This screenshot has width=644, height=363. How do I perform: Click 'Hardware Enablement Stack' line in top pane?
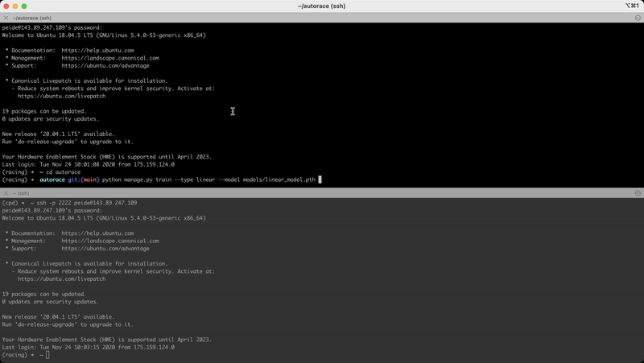107,157
